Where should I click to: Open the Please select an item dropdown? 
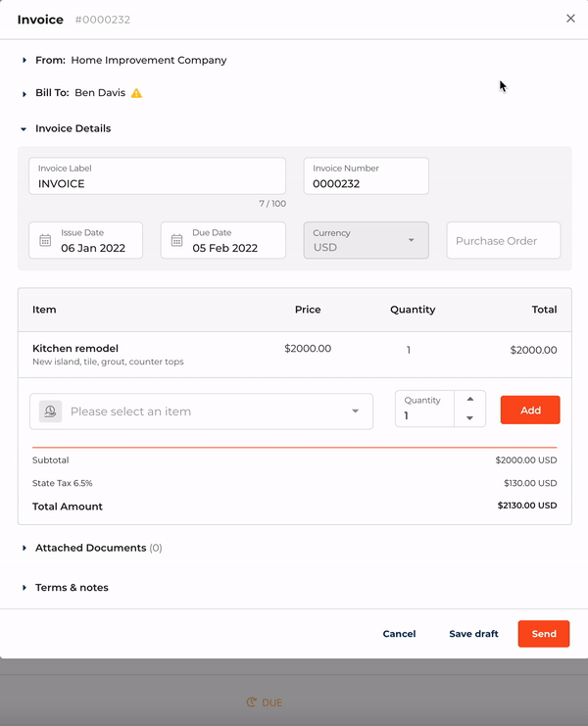pos(202,411)
